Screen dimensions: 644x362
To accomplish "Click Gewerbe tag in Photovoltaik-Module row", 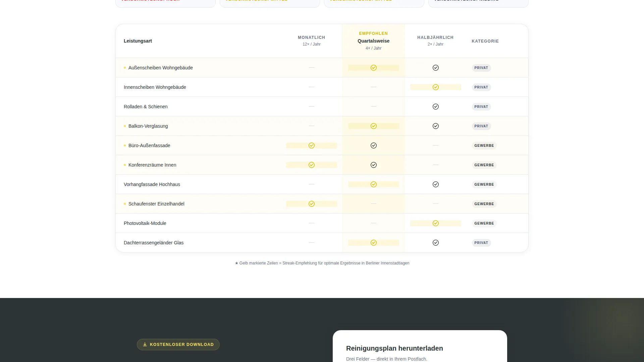I will (x=484, y=223).
